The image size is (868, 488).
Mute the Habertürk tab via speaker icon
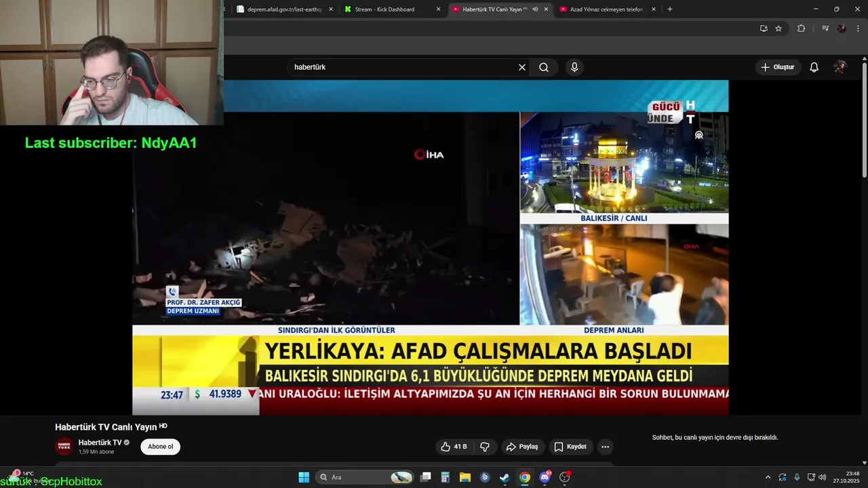[x=535, y=9]
